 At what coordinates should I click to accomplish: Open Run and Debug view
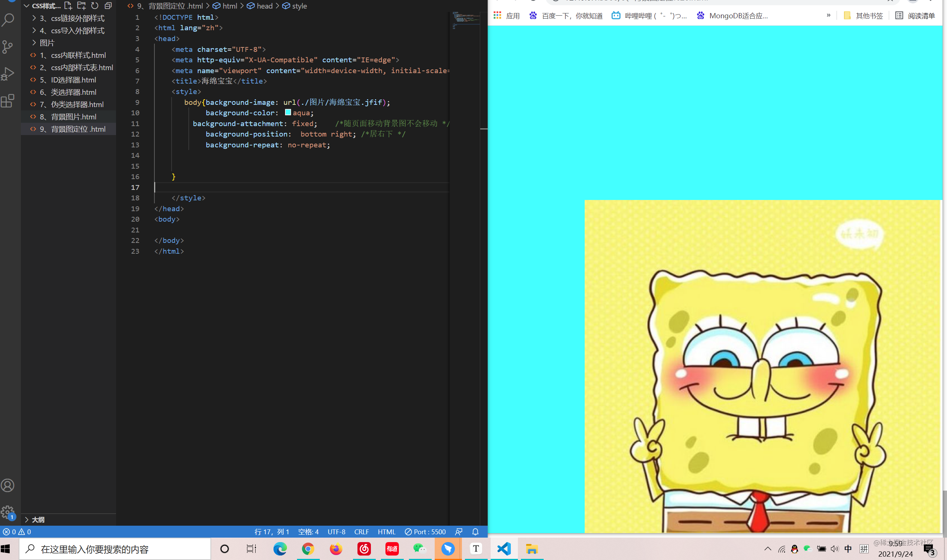tap(8, 74)
